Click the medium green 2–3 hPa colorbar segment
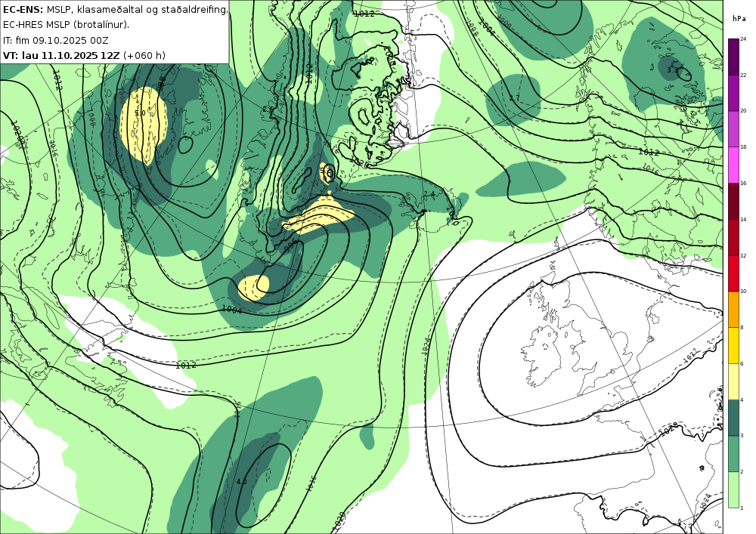The height and width of the screenshot is (534, 756). coord(733,454)
